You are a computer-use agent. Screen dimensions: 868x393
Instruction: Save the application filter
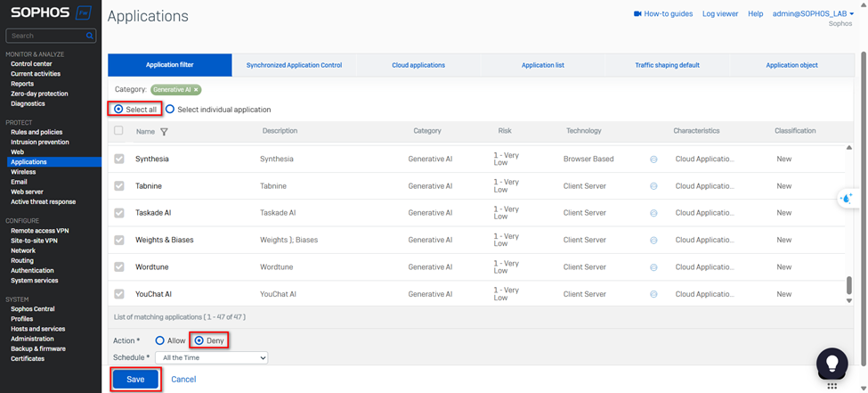(x=135, y=379)
